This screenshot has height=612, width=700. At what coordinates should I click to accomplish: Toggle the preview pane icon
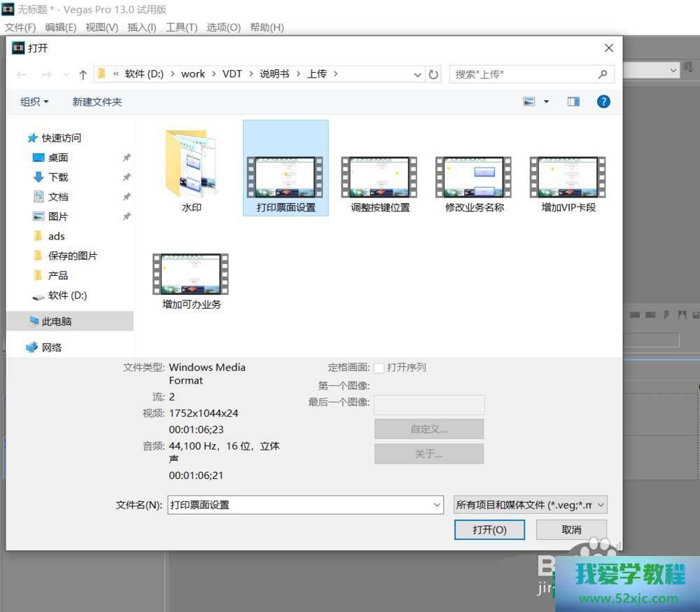click(x=573, y=102)
